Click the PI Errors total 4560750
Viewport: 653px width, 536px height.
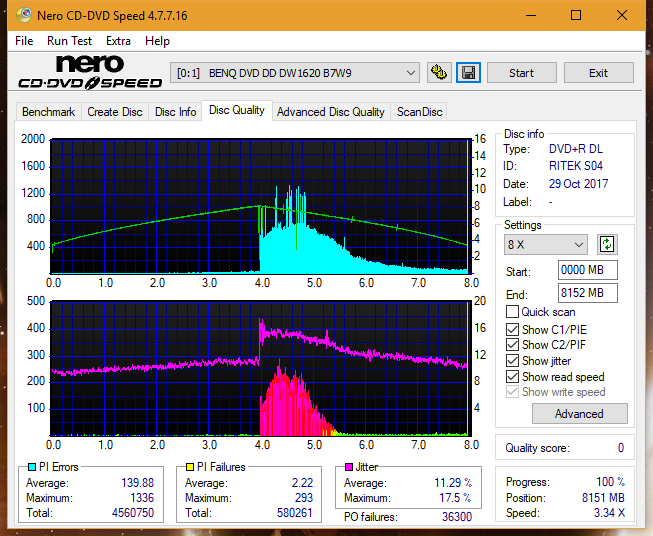[133, 513]
